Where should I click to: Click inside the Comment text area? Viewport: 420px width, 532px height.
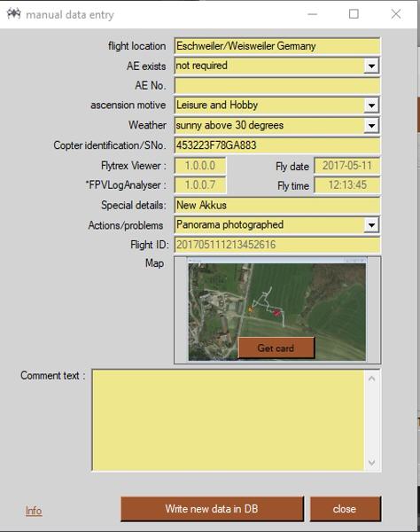tap(228, 420)
